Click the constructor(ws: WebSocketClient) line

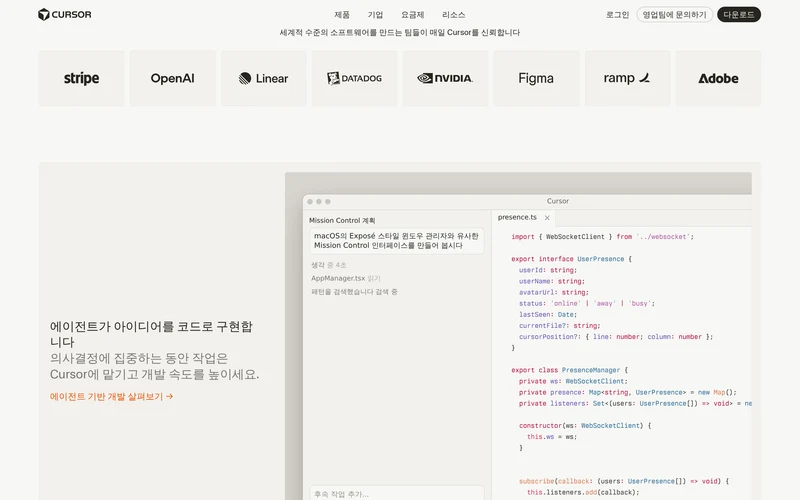pos(585,426)
